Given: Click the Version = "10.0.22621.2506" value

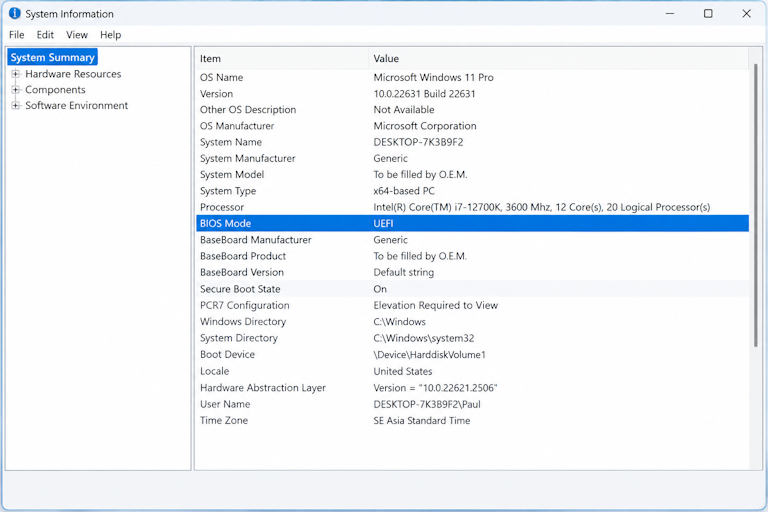Looking at the screenshot, I should coord(435,388).
